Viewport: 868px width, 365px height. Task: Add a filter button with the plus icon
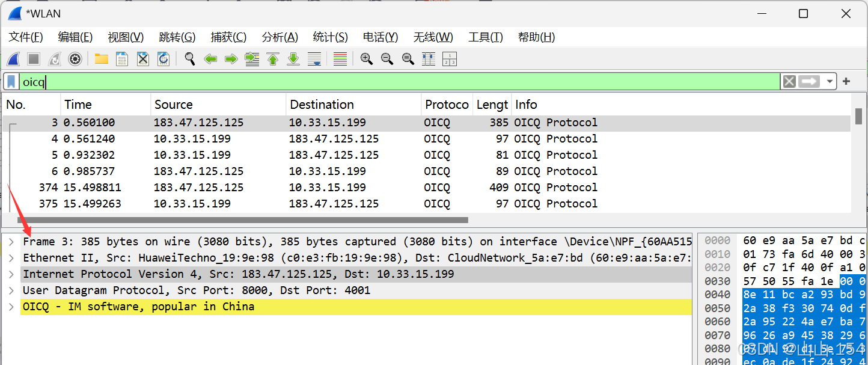pyautogui.click(x=846, y=81)
